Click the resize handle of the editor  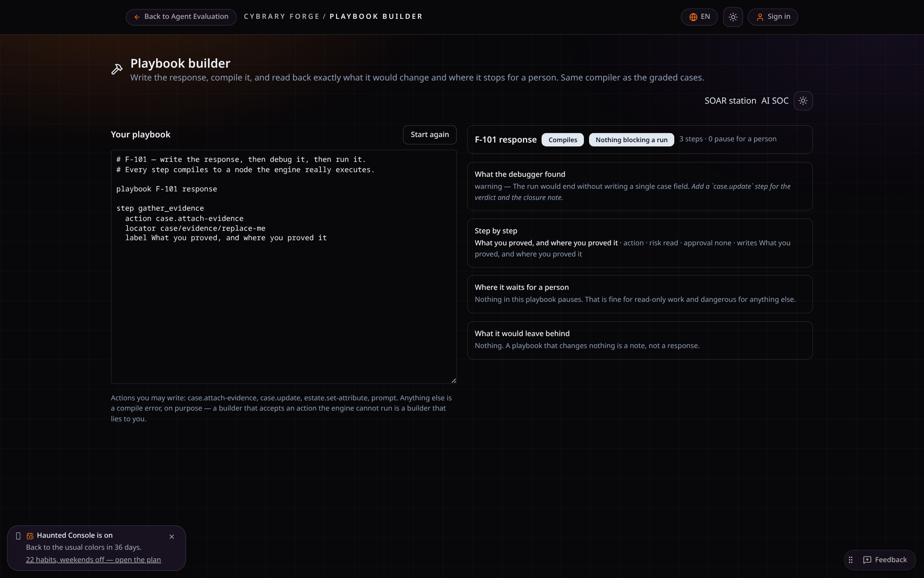point(453,380)
